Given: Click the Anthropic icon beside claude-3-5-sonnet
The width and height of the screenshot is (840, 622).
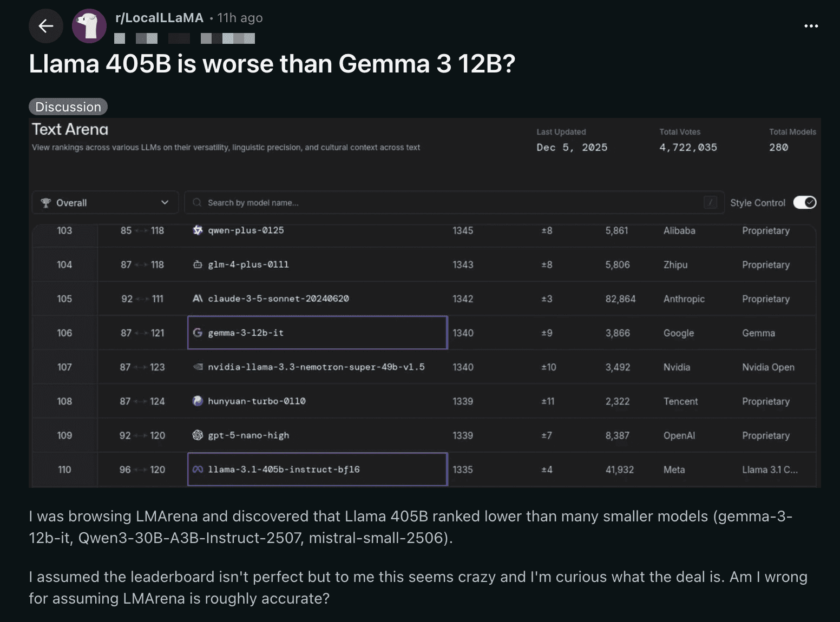Looking at the screenshot, I should pos(198,299).
